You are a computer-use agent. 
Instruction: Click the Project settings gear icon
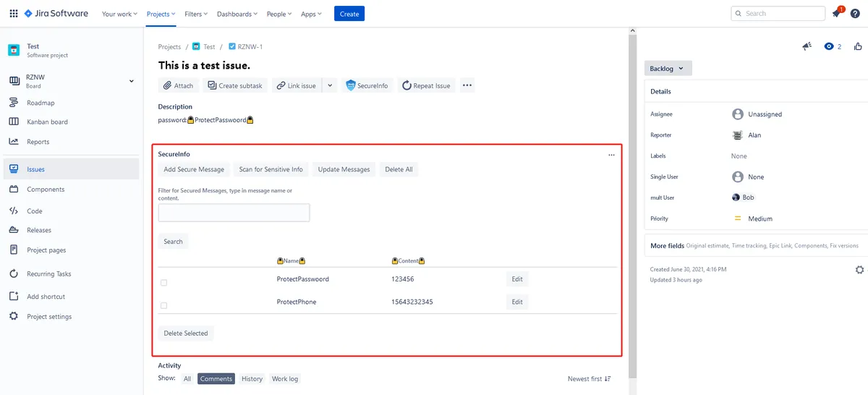[x=13, y=317]
